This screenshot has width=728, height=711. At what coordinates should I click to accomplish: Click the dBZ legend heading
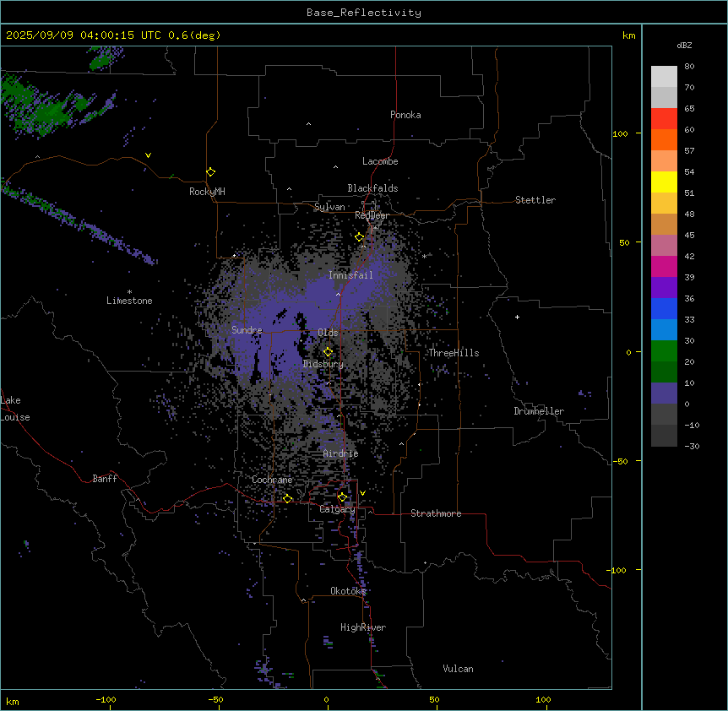pos(684,46)
